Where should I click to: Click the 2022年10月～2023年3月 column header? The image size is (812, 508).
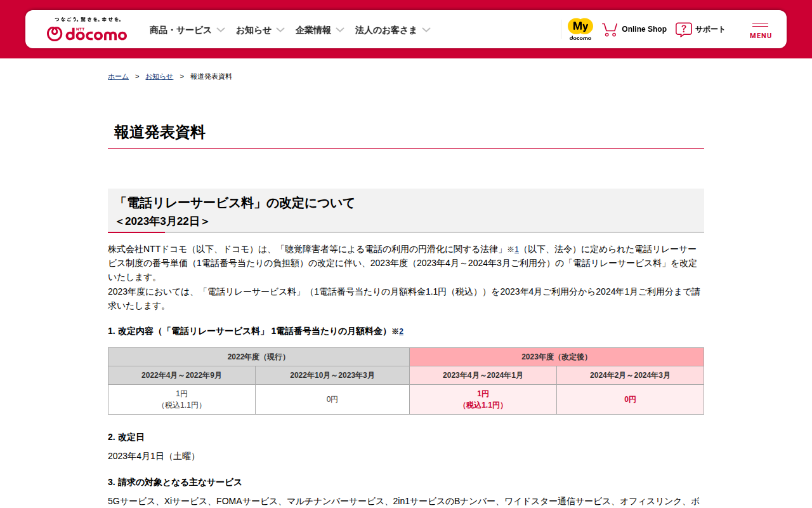coord(332,375)
